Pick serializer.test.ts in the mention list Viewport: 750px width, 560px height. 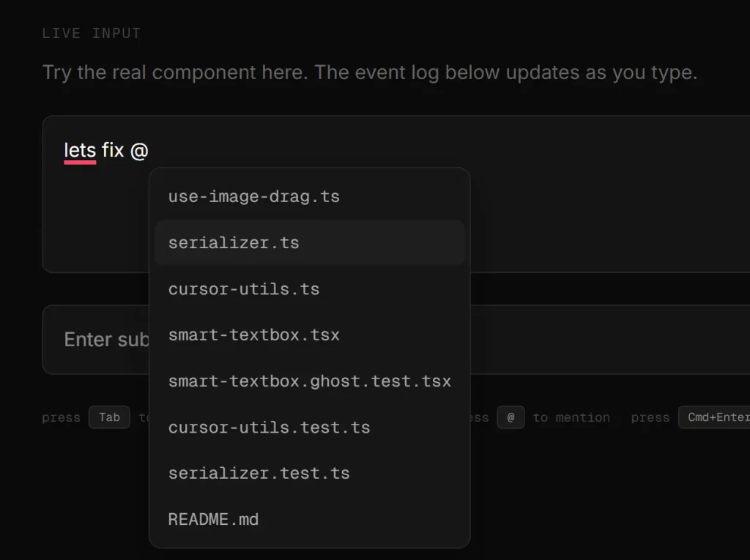pos(259,473)
